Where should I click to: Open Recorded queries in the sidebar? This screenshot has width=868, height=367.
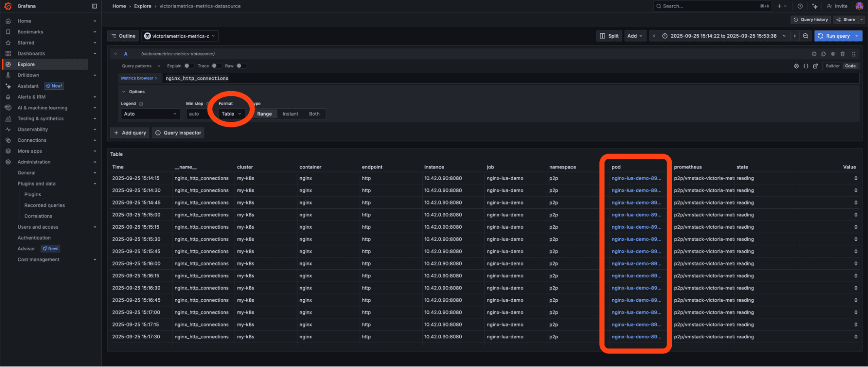point(44,205)
